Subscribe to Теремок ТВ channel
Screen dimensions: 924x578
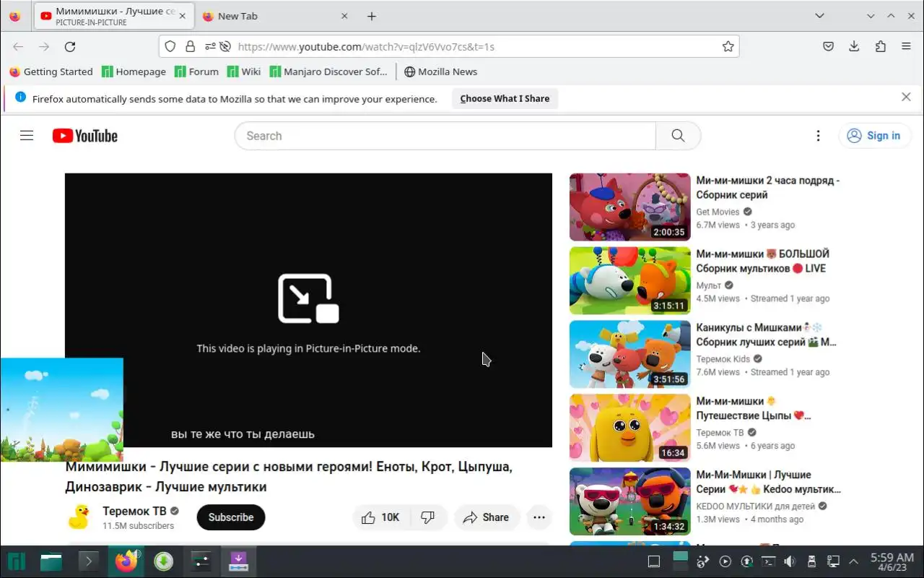pyautogui.click(x=231, y=517)
